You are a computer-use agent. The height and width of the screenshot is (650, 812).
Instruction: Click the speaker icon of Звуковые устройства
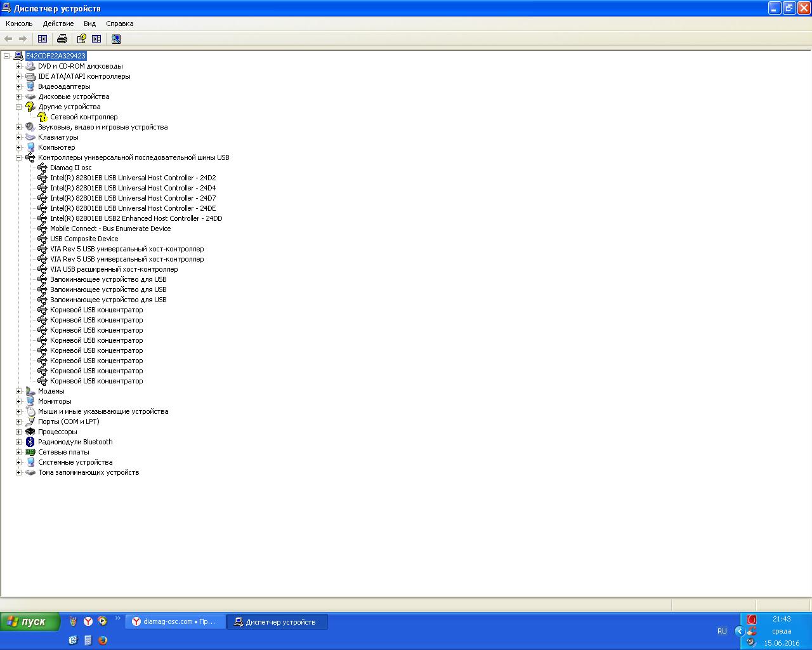pyautogui.click(x=30, y=127)
